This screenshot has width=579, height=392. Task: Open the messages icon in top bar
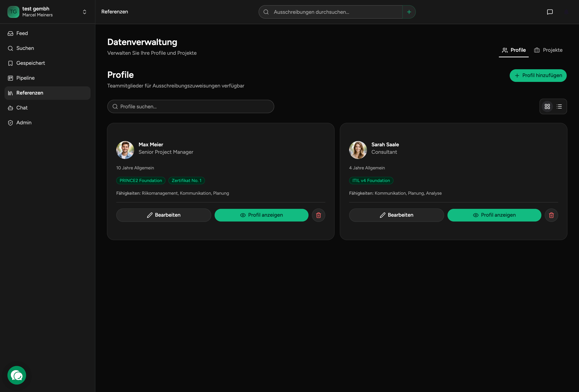click(x=550, y=12)
